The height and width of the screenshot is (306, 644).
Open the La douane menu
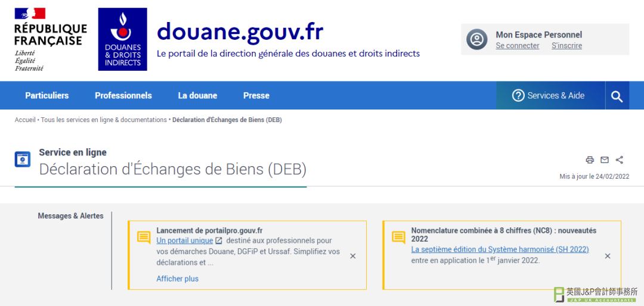point(197,96)
